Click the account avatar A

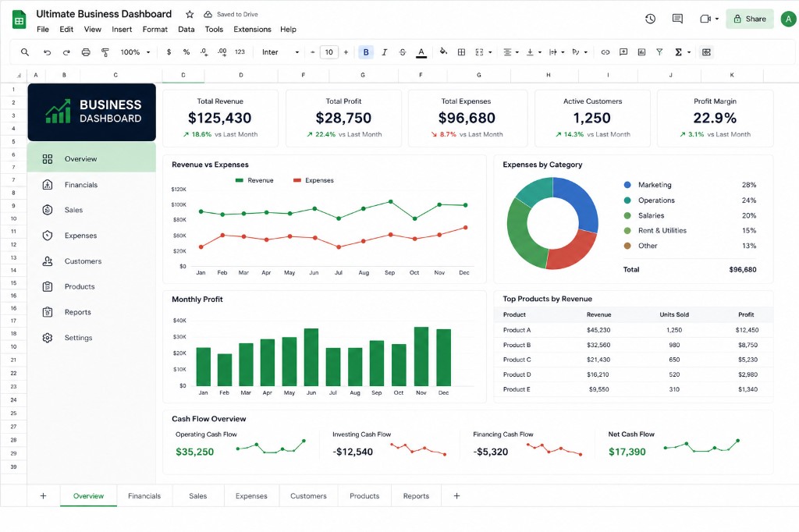(x=788, y=19)
